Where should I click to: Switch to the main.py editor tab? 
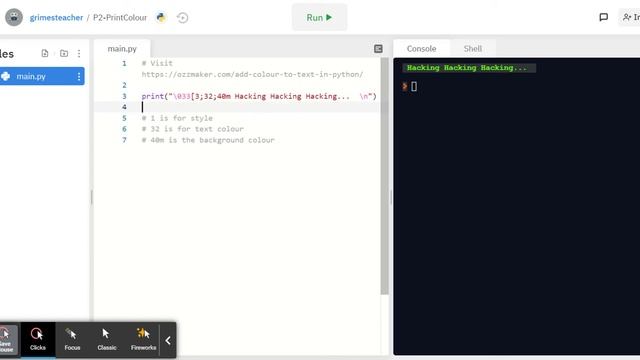click(x=122, y=49)
